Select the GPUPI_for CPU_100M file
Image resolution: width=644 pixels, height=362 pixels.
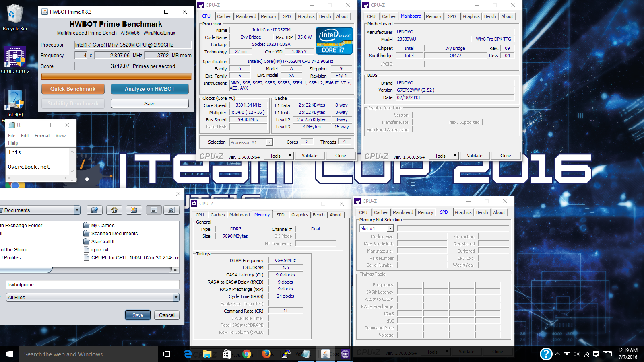[131, 257]
